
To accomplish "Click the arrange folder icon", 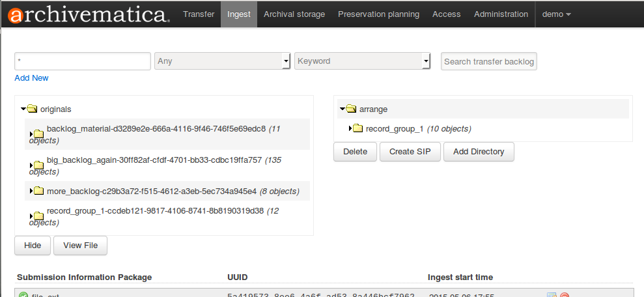I will pyautogui.click(x=352, y=109).
